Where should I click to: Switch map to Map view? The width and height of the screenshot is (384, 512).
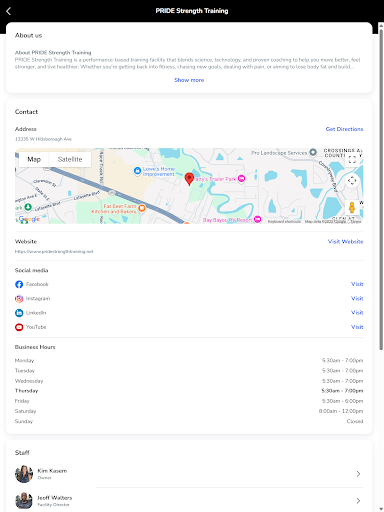(x=34, y=159)
